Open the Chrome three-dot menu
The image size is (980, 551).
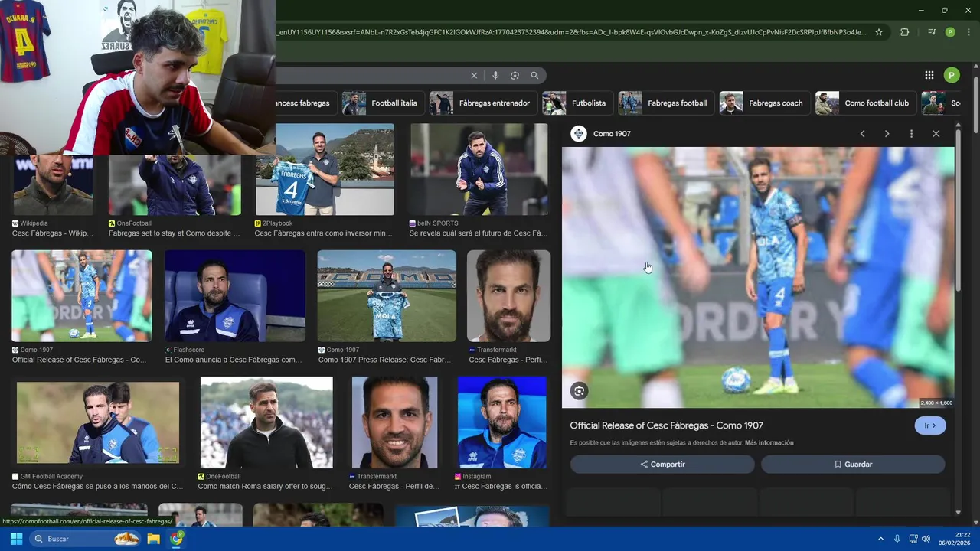point(969,32)
